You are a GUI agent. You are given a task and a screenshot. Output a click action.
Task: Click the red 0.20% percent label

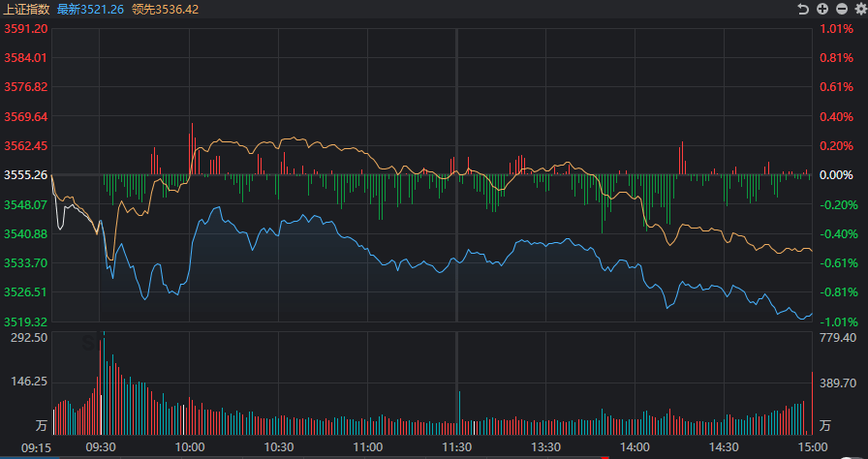[836, 146]
